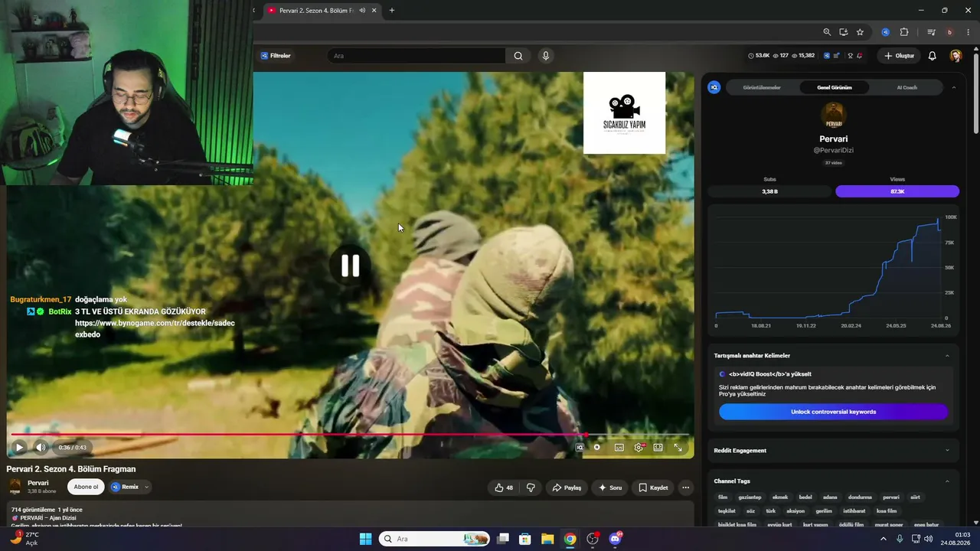
Task: Save the video with Kaydet button
Action: pos(653,487)
